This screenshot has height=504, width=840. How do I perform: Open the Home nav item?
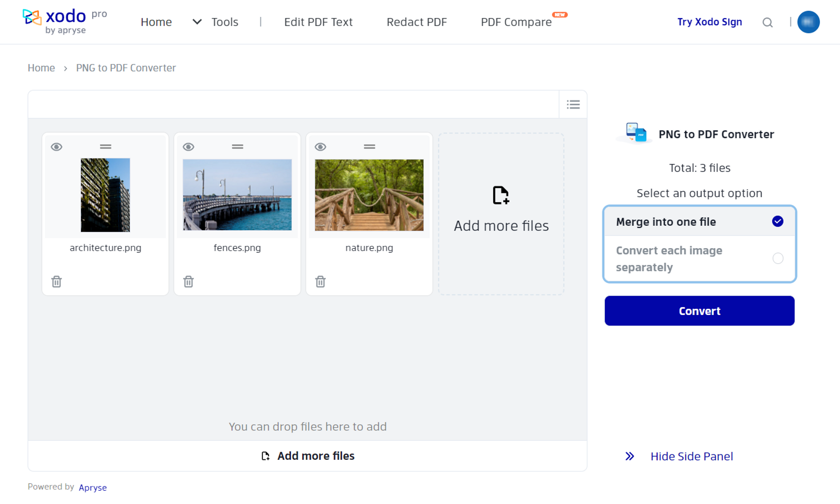(156, 22)
